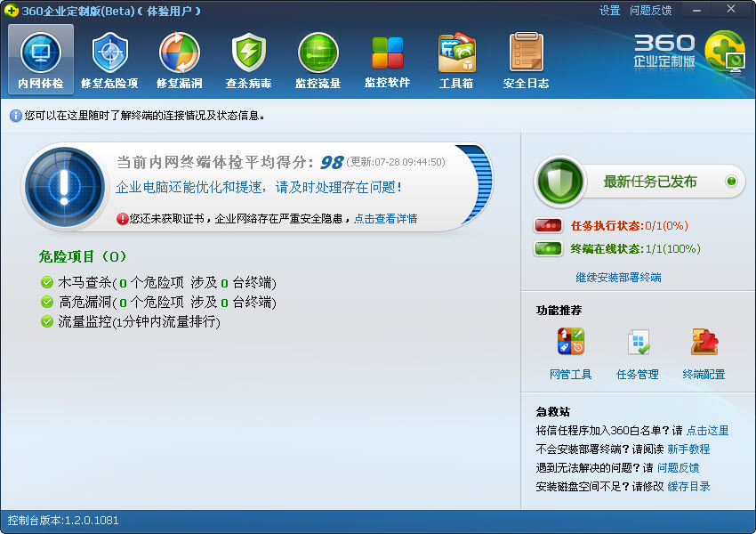Open the 安全日志 clipboard icon

[x=526, y=53]
